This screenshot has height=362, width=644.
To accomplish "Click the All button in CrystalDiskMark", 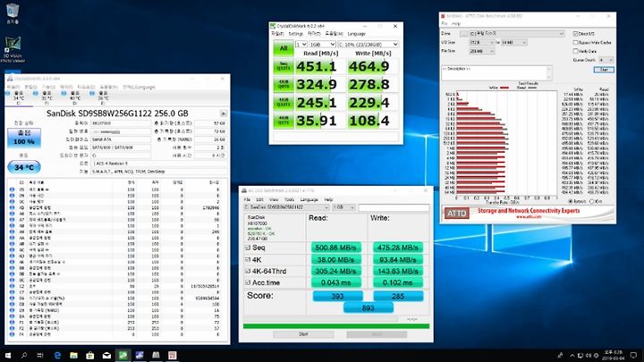I will 284,48.
